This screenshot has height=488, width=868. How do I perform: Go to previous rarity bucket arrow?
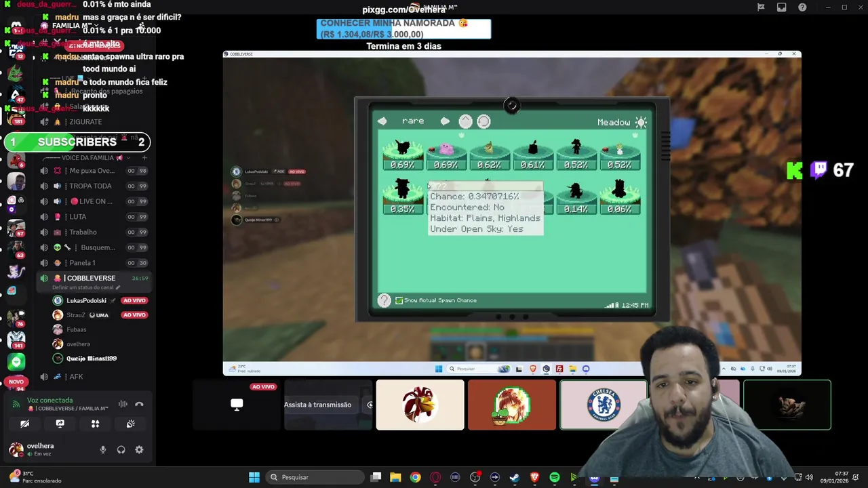[x=382, y=121]
